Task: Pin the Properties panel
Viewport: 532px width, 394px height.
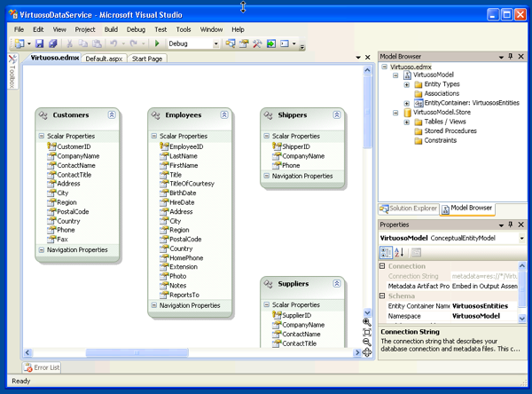Action: pyautogui.click(x=511, y=225)
